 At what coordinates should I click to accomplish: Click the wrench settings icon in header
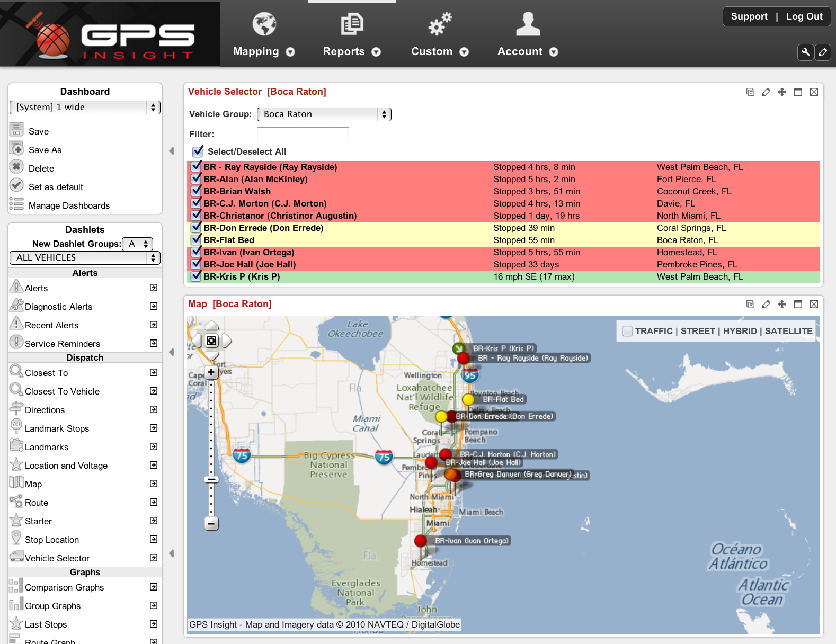(805, 52)
